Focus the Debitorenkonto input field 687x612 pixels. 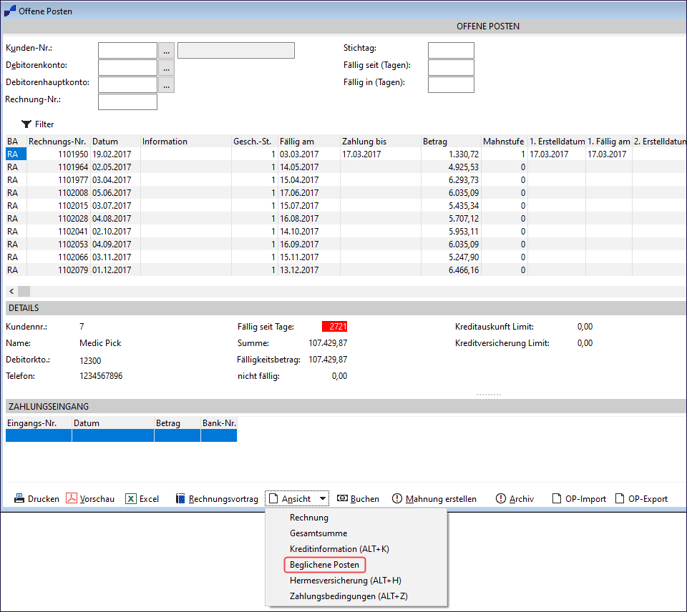127,67
